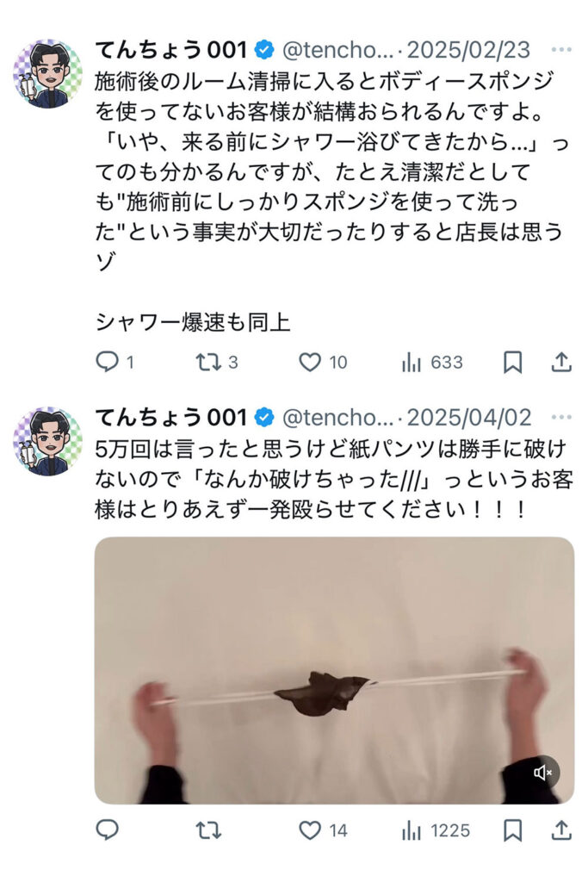Open more options on the 2025/02/23 tweet

(x=561, y=50)
